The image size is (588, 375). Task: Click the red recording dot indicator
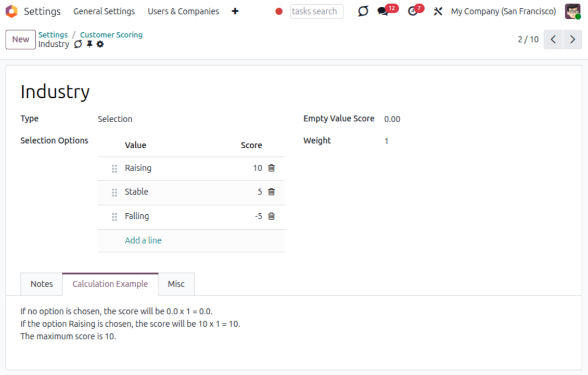(279, 11)
